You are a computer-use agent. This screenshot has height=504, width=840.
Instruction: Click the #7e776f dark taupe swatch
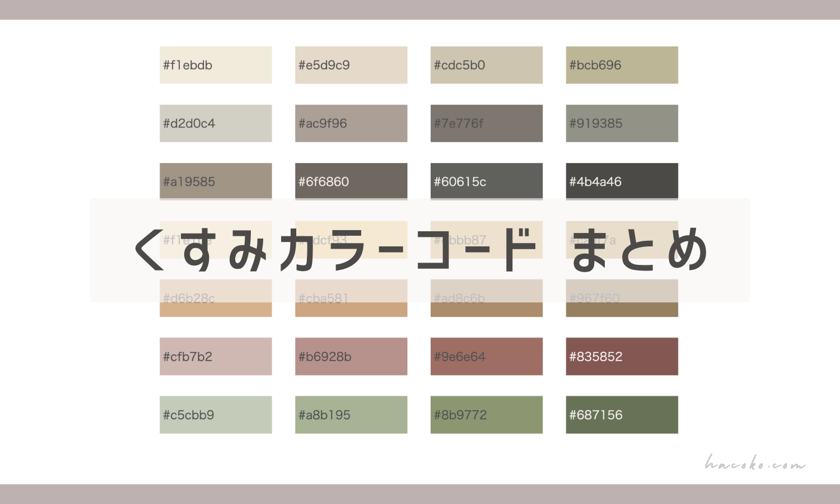(486, 123)
